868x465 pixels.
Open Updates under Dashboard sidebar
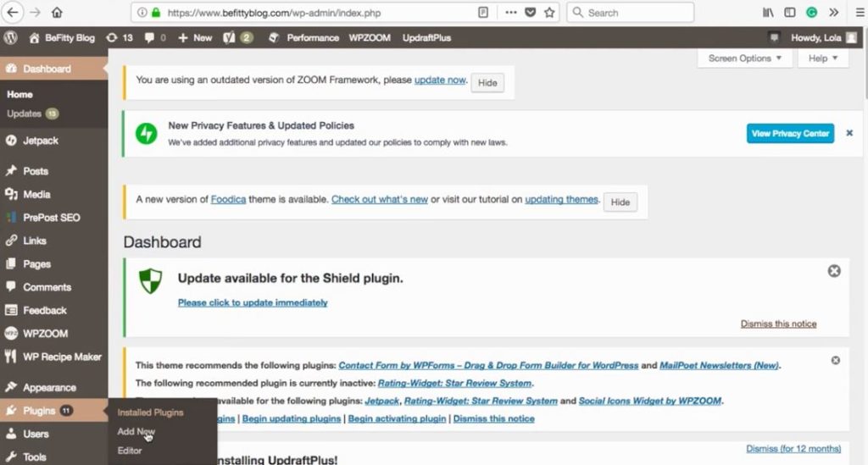point(32,113)
